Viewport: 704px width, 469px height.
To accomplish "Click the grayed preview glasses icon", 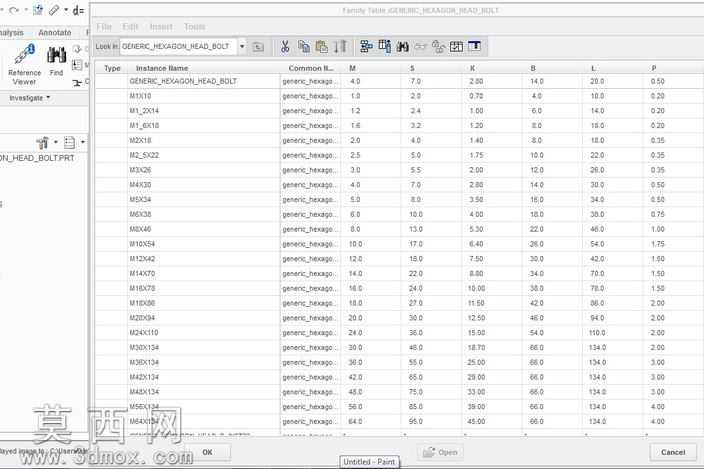I will click(x=420, y=47).
